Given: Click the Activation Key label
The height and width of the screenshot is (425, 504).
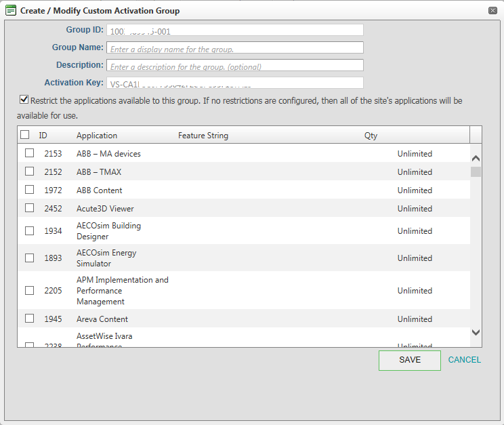Looking at the screenshot, I should click(74, 83).
